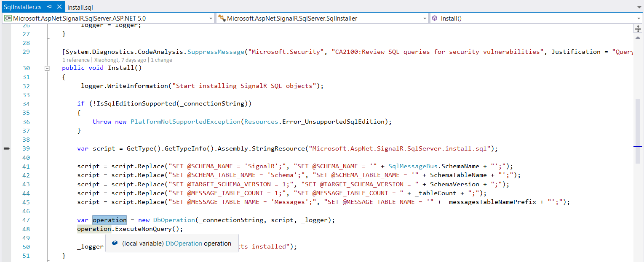Click the string 'Start installing SignalR SQL objects'

point(244,86)
